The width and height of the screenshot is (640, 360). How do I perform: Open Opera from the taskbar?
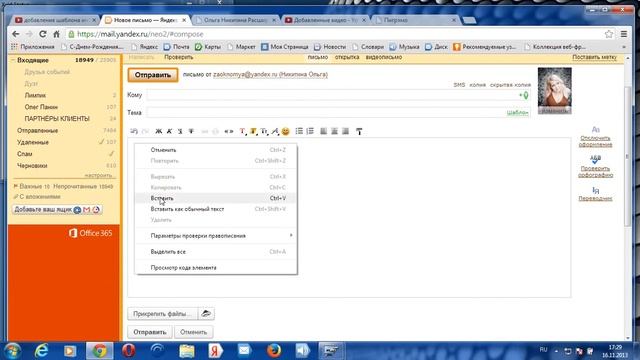129,351
